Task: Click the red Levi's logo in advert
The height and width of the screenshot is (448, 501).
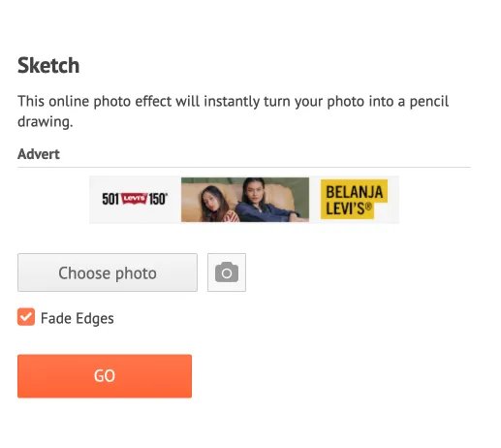Action: pyautogui.click(x=134, y=199)
